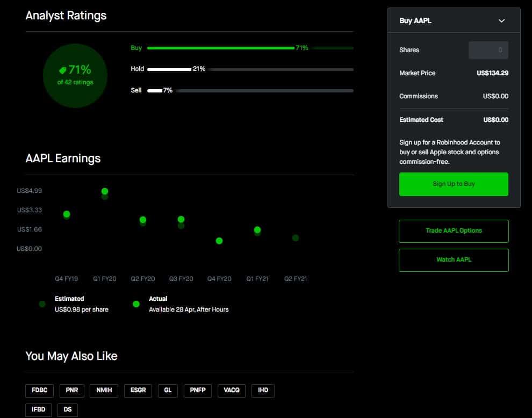Click the Commissions value US$0.00
The height and width of the screenshot is (418, 532).
click(495, 96)
